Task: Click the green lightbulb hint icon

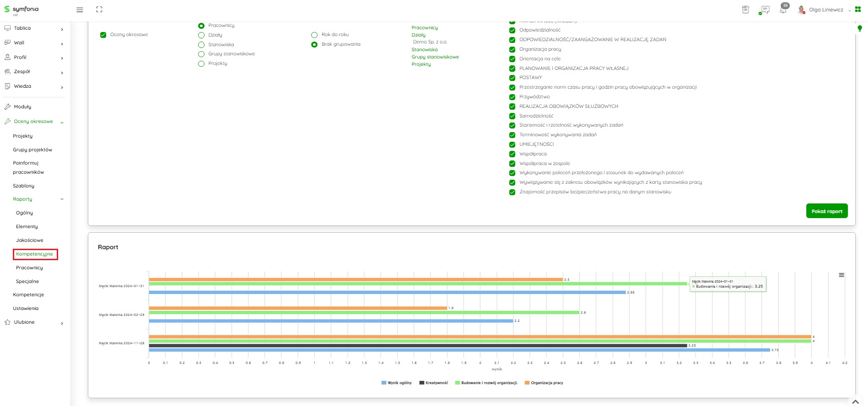Action: click(859, 28)
